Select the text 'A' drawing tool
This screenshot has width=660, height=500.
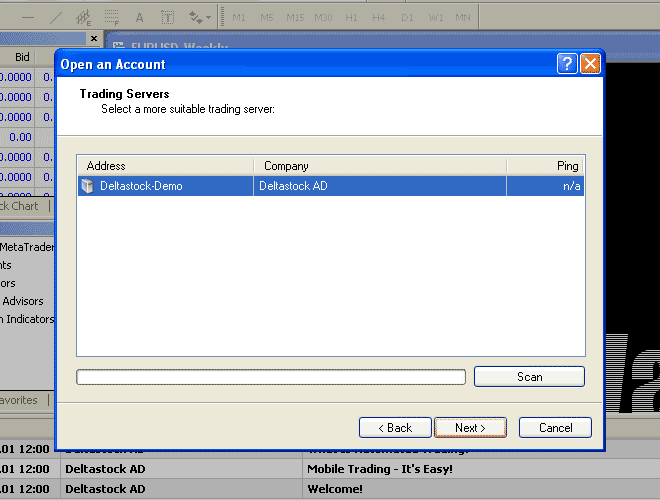(139, 18)
